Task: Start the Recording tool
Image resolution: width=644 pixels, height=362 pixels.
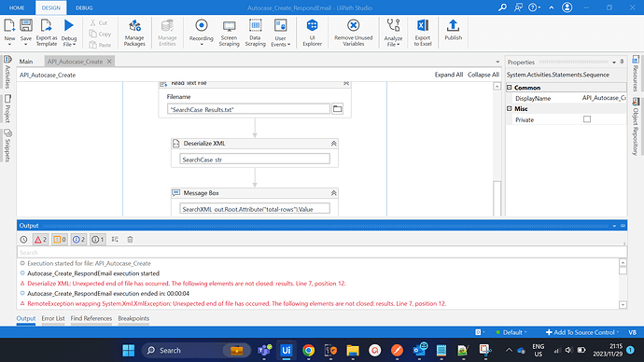Action: click(202, 33)
